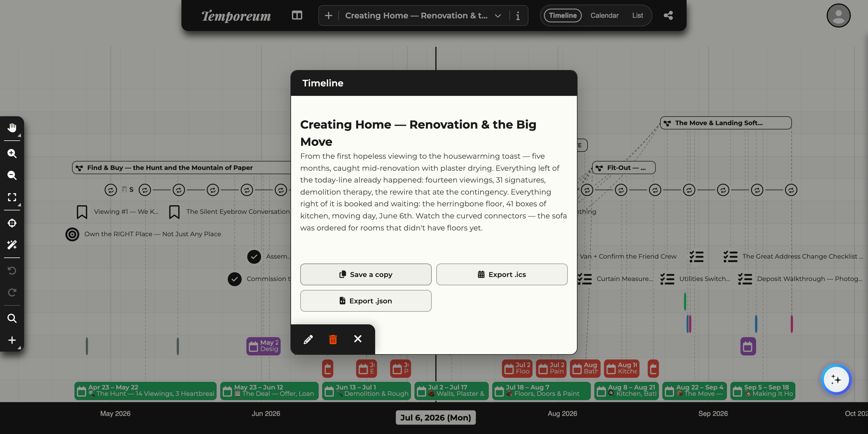Viewport: 868px width, 434px height.
Task: Zoom out of the timeline
Action: click(12, 175)
